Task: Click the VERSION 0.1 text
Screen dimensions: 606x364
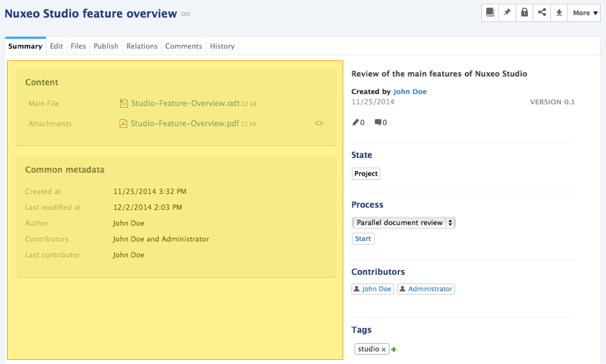Action: [552, 102]
